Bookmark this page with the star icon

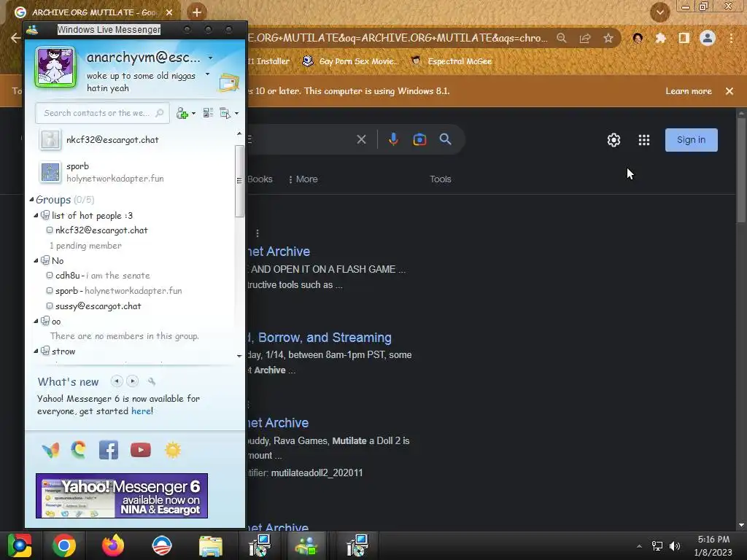tap(608, 38)
